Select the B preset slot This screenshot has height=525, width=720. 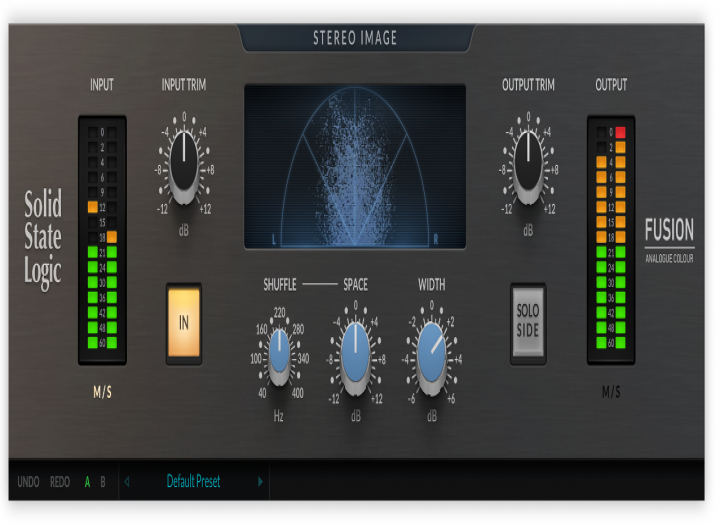coord(103,482)
